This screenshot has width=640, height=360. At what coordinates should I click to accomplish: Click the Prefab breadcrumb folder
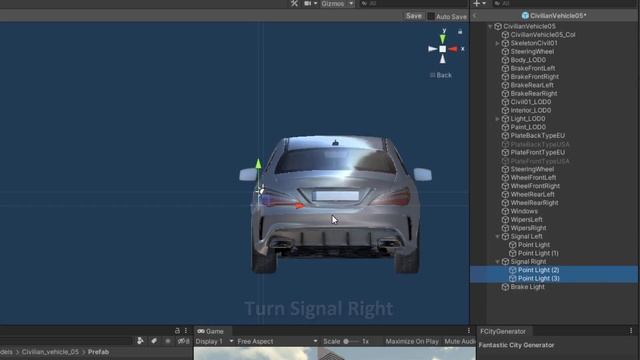(x=98, y=352)
